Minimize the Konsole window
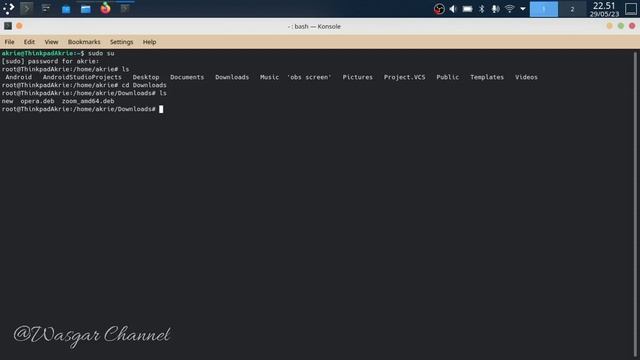The height and width of the screenshot is (360, 640). [x=609, y=26]
